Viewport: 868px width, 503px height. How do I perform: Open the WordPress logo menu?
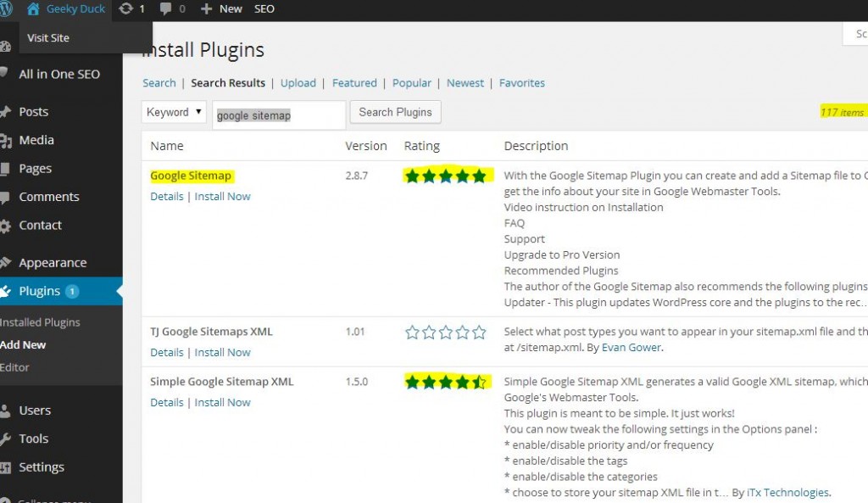pyautogui.click(x=6, y=8)
